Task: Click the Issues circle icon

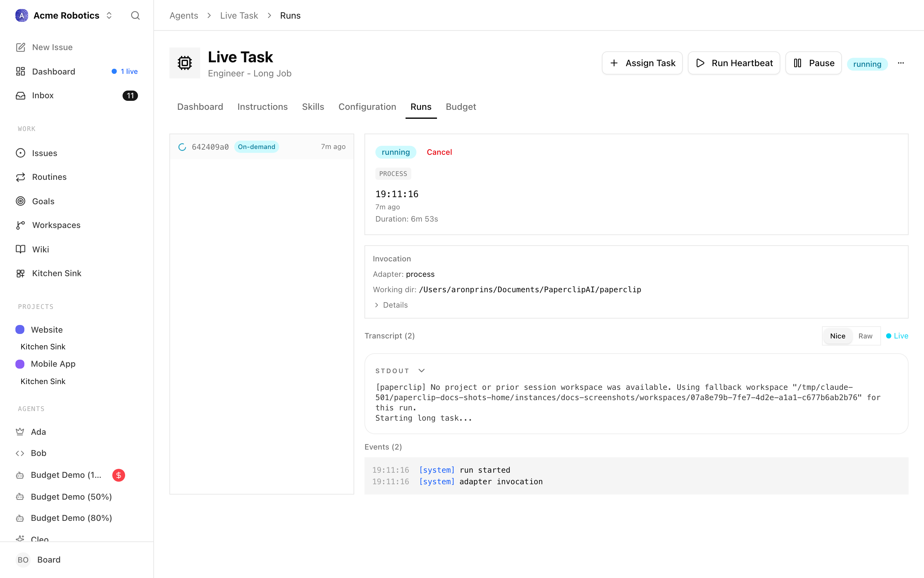Action: [21, 153]
